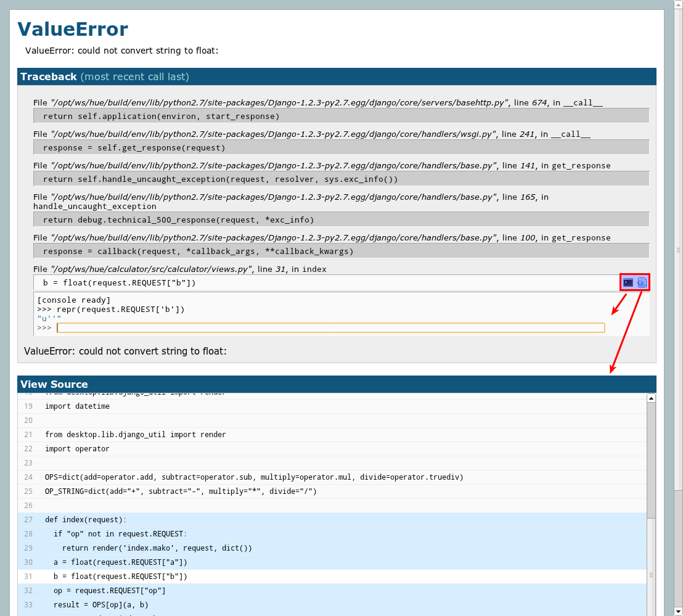Grab the View Source panel scrollbar thumb
Image resolution: width=683 pixels, height=616 pixels.
click(x=651, y=575)
